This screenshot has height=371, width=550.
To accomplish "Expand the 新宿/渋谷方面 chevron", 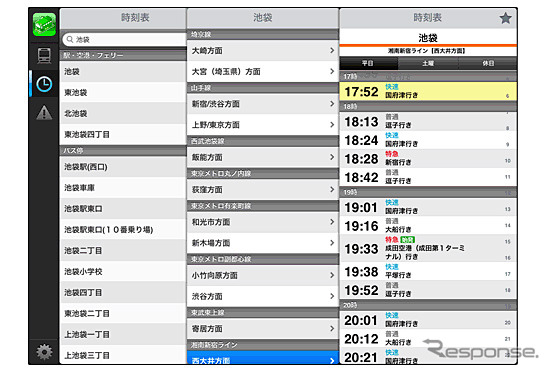I will coord(332,104).
